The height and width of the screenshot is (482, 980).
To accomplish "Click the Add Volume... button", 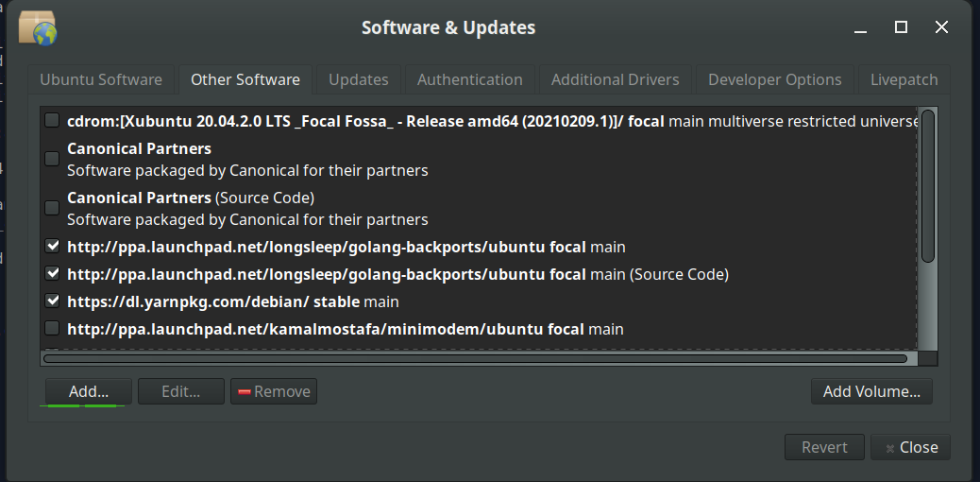I will point(871,391).
